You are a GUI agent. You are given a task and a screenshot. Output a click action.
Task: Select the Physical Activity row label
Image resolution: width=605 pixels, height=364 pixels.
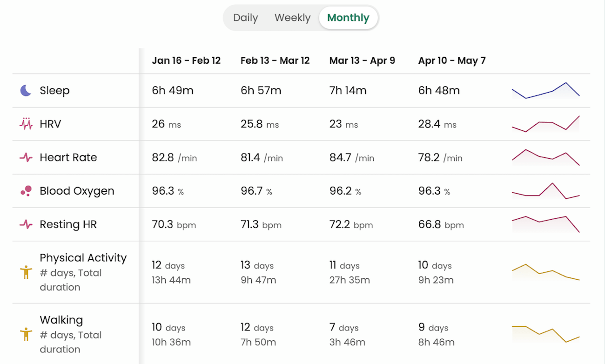[83, 258]
